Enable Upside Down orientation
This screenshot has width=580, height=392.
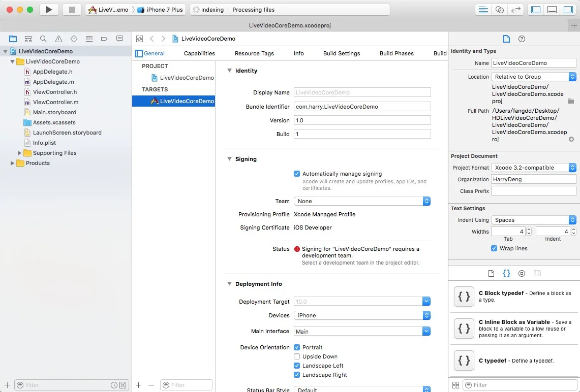coord(297,356)
